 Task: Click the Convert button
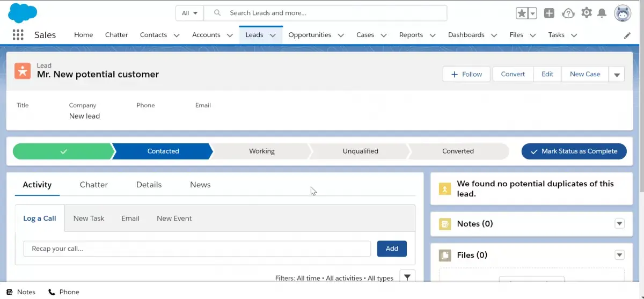point(513,74)
